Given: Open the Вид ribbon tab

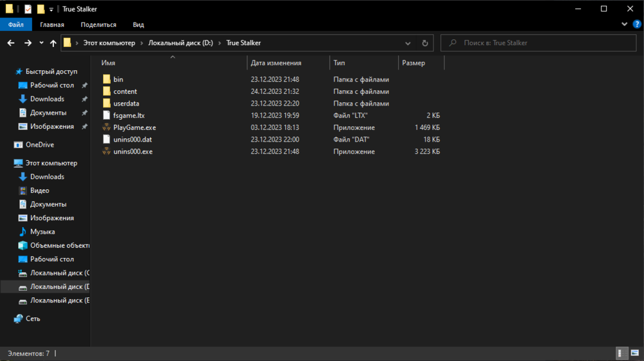Looking at the screenshot, I should click(138, 24).
